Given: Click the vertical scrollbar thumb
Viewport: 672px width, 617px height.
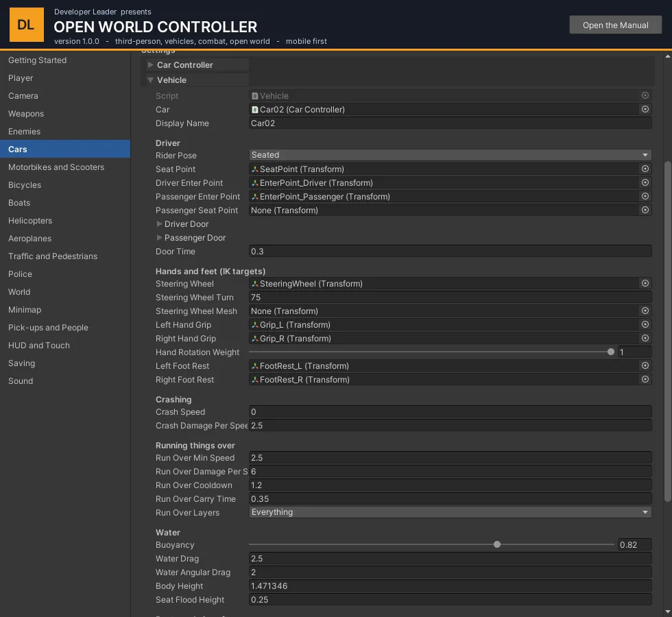Looking at the screenshot, I should coord(668,331).
